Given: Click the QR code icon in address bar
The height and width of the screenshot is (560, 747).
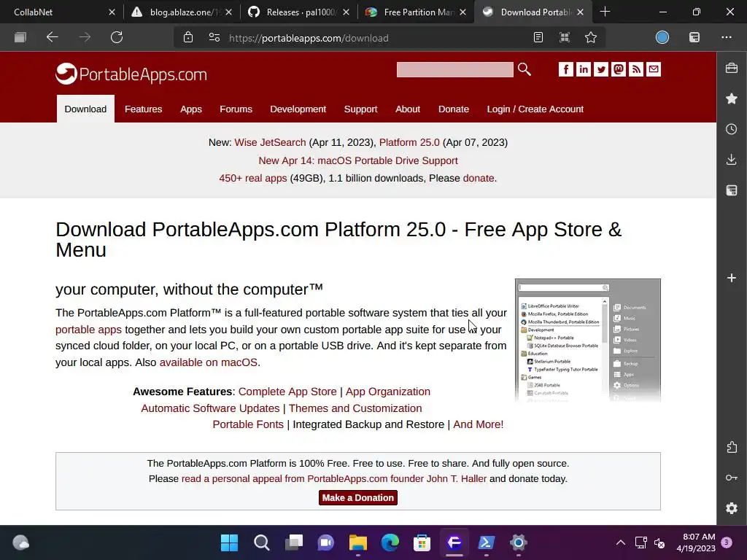Looking at the screenshot, I should tap(565, 38).
